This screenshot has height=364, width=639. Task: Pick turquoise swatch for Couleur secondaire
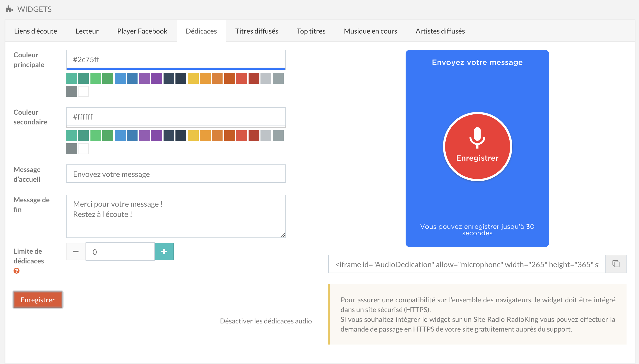pyautogui.click(x=71, y=136)
